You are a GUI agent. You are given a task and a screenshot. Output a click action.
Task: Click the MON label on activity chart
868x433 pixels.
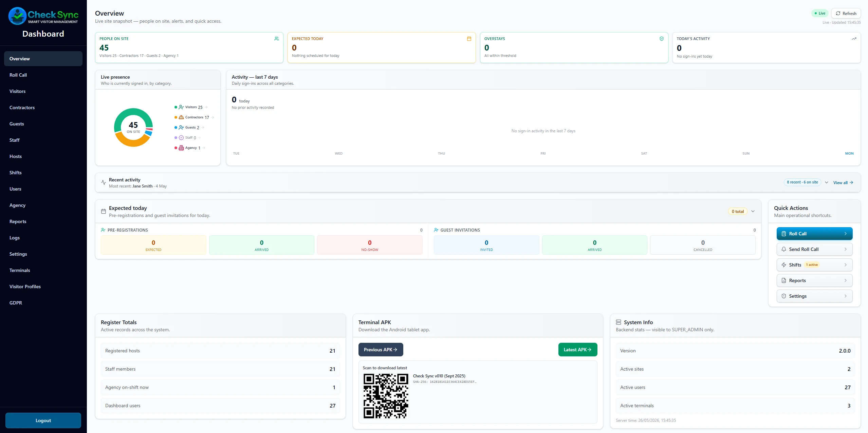(x=849, y=154)
